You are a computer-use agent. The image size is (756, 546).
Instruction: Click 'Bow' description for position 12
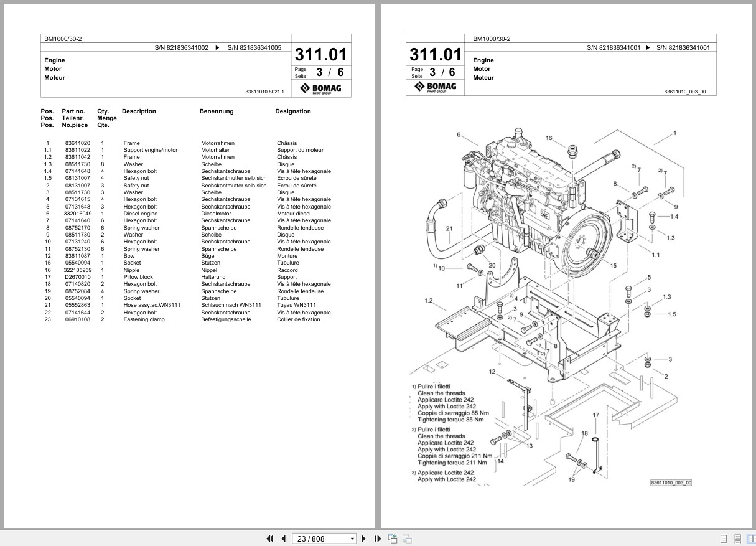tap(129, 256)
